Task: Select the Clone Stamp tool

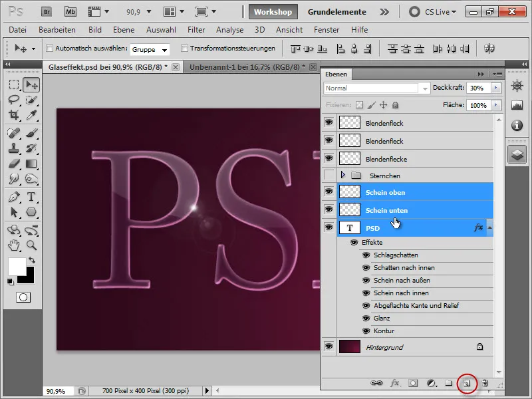Action: tap(14, 148)
